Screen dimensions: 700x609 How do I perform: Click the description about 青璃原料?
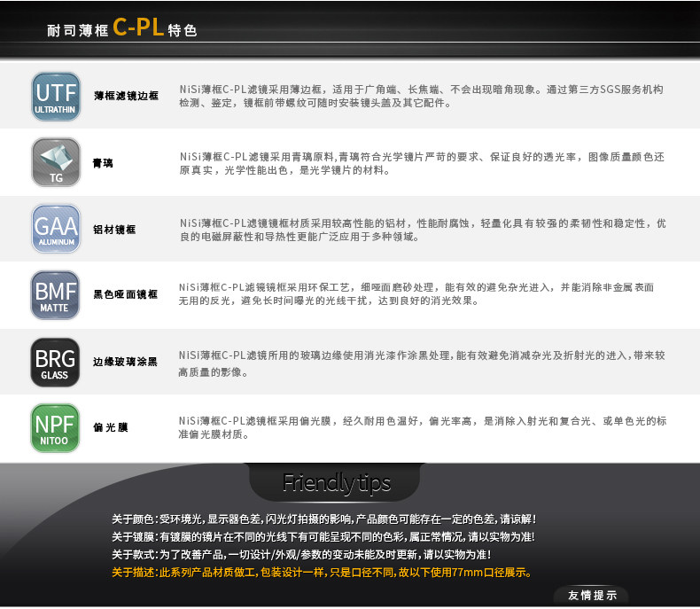(422, 163)
